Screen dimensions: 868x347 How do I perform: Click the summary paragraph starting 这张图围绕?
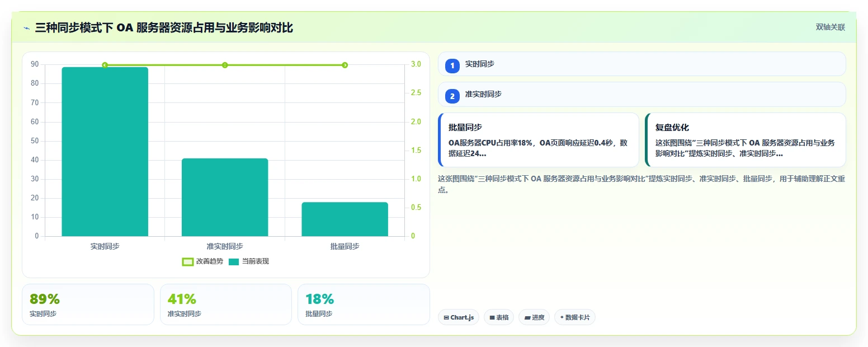pos(641,184)
